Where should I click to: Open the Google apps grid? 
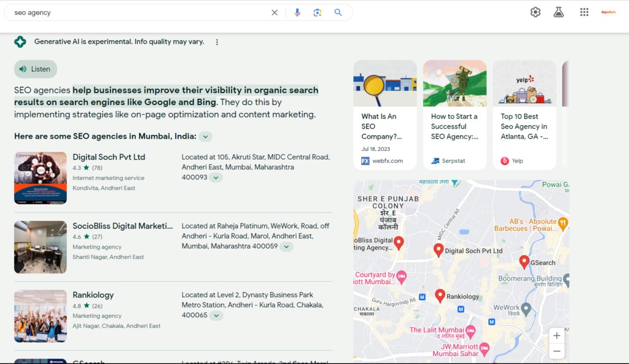pyautogui.click(x=584, y=12)
